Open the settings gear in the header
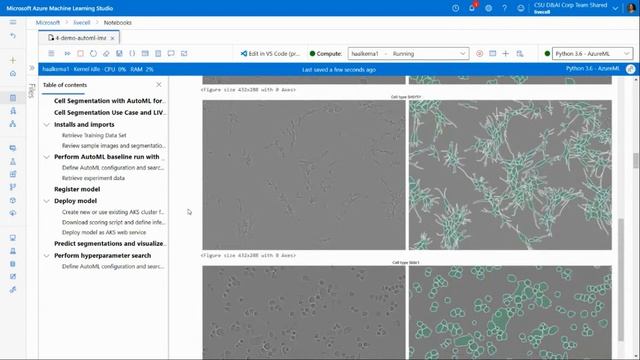This screenshot has width=640, height=360. coord(488,8)
